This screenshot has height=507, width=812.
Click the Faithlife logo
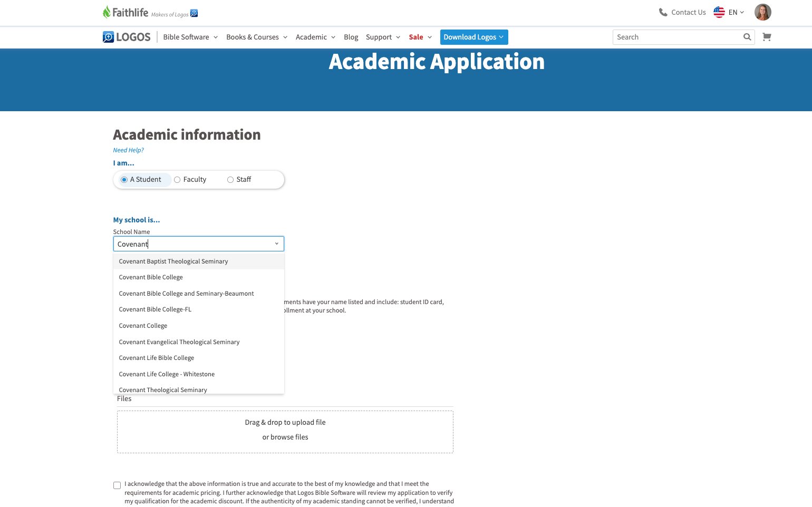coord(125,12)
